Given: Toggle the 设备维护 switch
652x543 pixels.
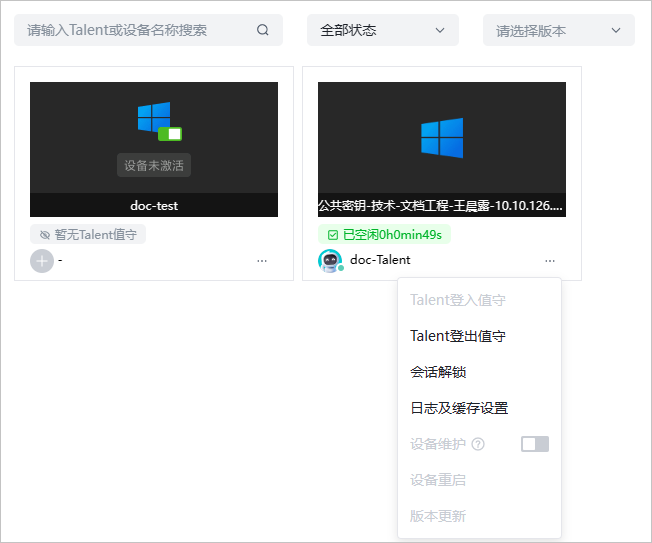Looking at the screenshot, I should [535, 444].
